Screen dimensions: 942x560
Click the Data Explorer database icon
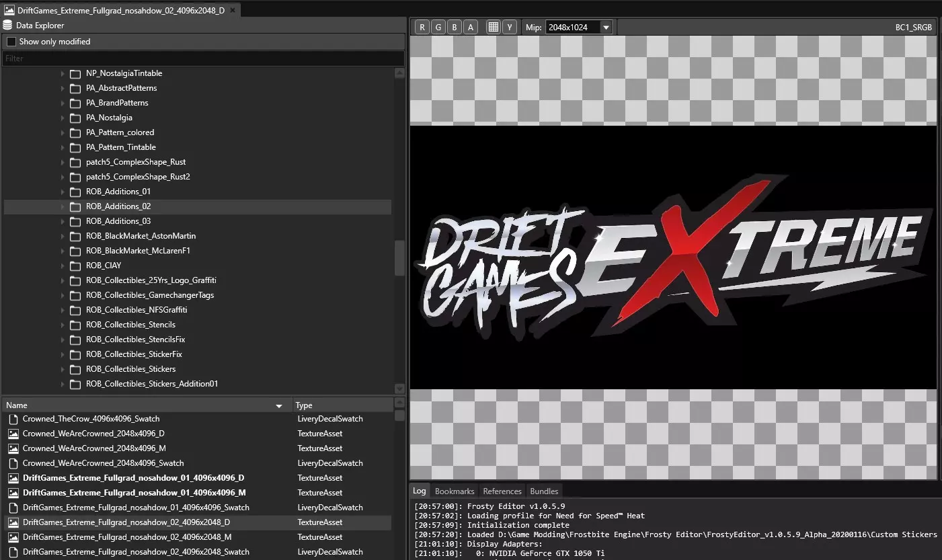pos(8,26)
